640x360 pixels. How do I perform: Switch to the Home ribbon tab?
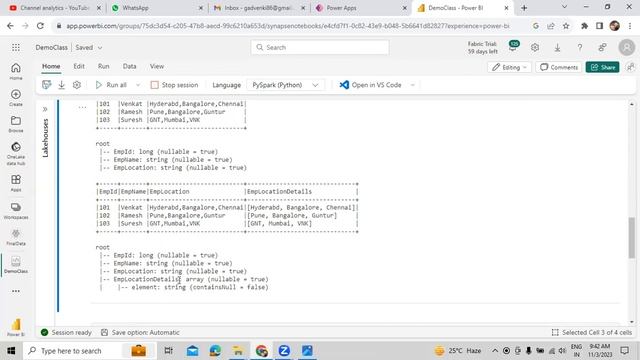point(51,66)
